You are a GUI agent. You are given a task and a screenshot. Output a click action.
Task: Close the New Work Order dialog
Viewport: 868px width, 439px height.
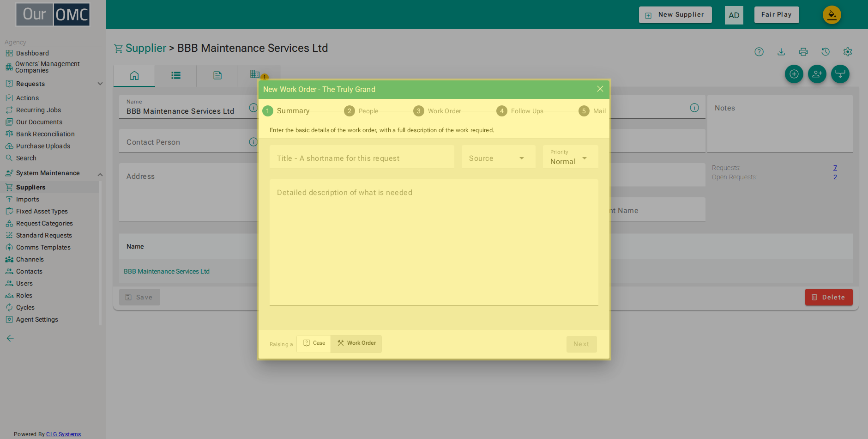[600, 89]
